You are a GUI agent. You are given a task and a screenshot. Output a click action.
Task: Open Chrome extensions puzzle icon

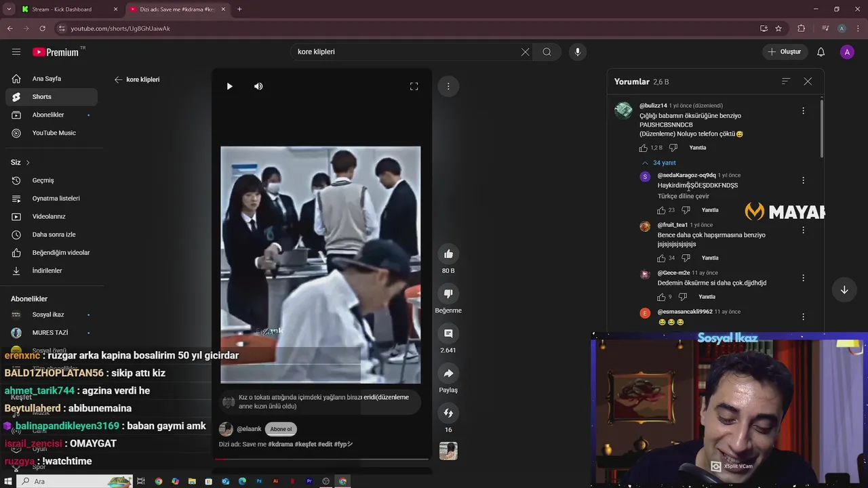[x=801, y=28]
